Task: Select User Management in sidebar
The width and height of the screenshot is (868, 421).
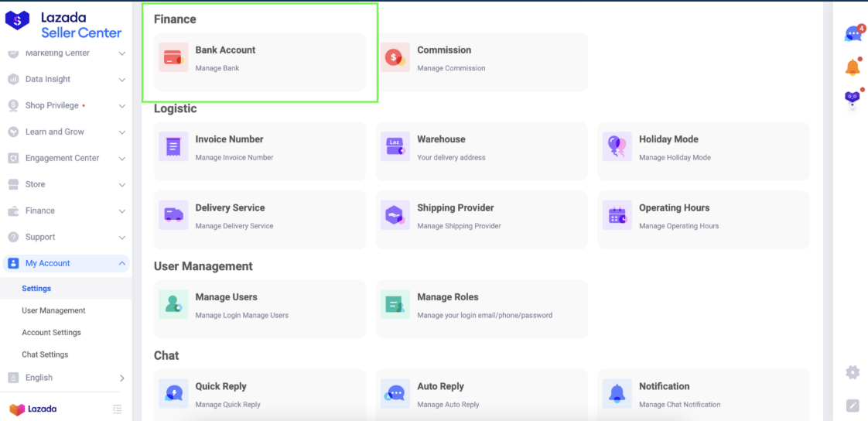Action: [x=53, y=310]
